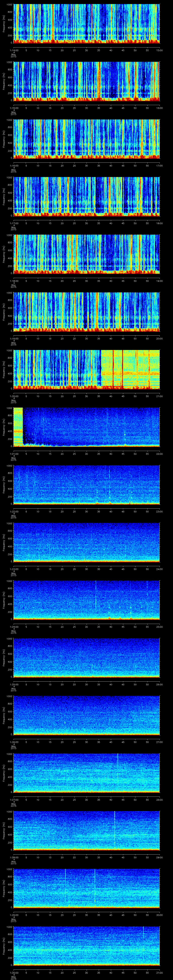
Task: Select the 23:00 end label
Action: coord(160,511)
